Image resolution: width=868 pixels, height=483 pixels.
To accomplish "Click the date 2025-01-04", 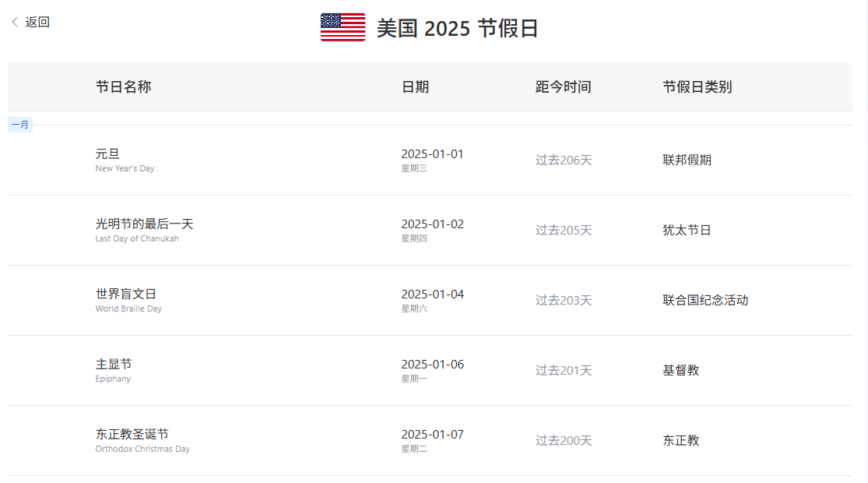I will [x=432, y=294].
